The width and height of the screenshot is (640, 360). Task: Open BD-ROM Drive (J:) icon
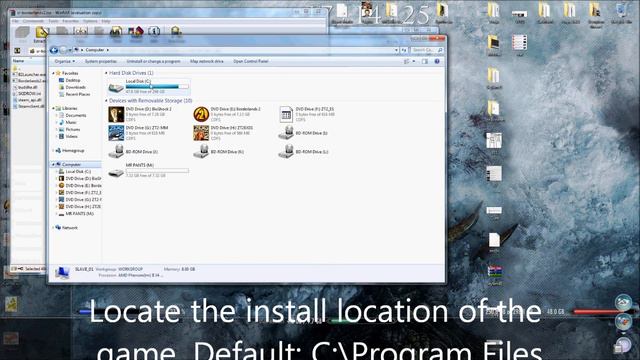point(116,151)
